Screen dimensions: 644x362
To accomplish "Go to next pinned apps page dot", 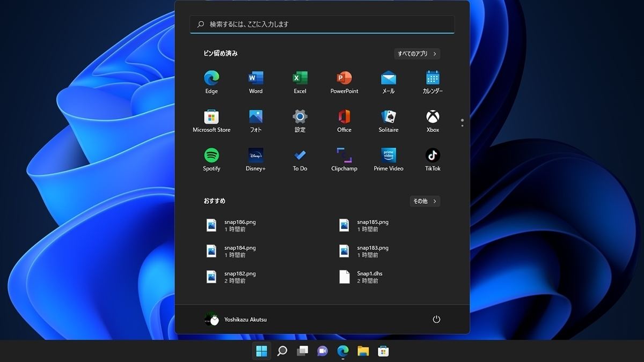I will click(x=462, y=125).
